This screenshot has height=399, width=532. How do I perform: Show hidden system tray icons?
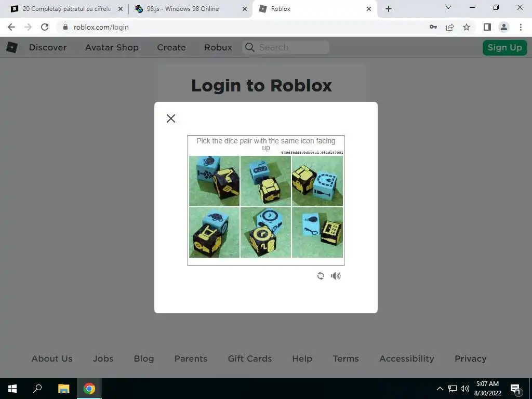pyautogui.click(x=440, y=389)
